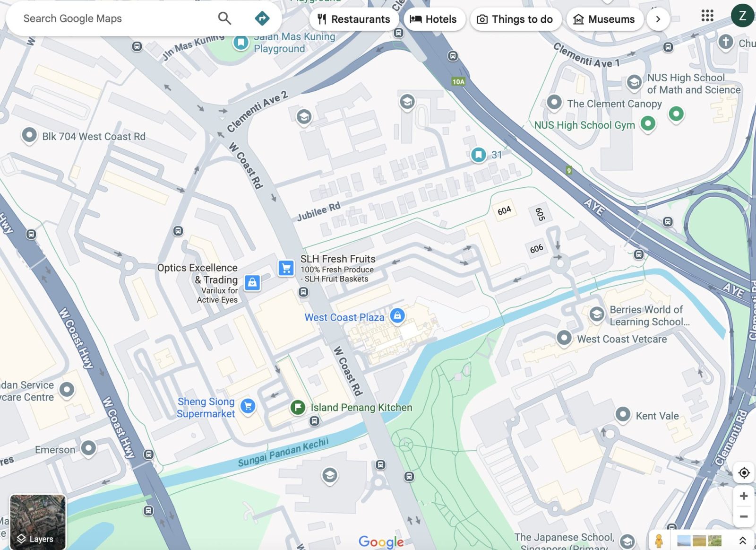Click the Optics Excellence & Trading pin

tap(252, 283)
